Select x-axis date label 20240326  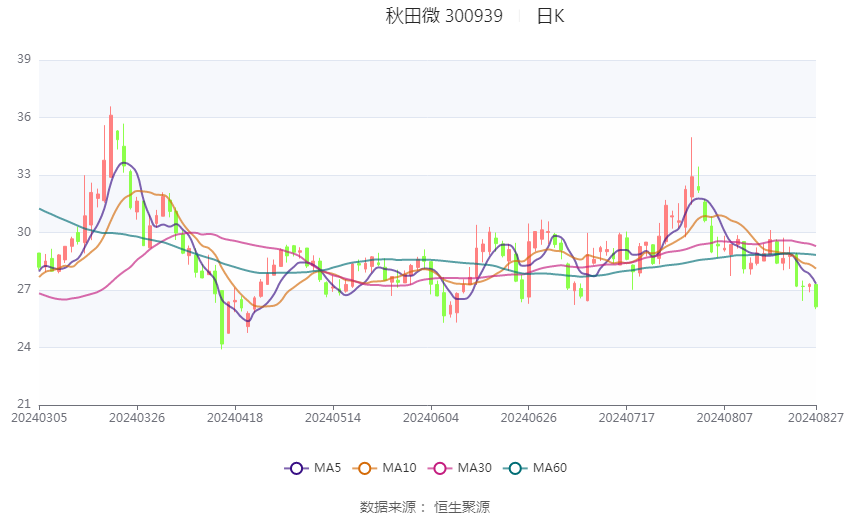click(x=137, y=418)
